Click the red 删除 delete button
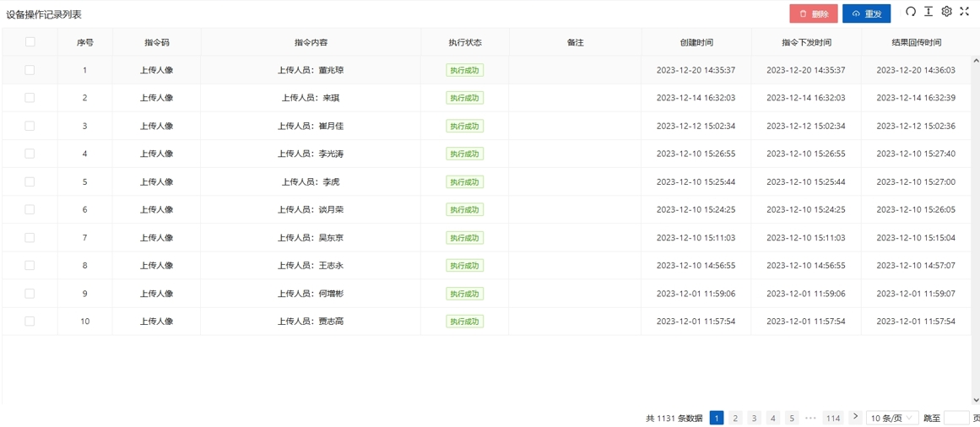The width and height of the screenshot is (980, 427). click(814, 14)
